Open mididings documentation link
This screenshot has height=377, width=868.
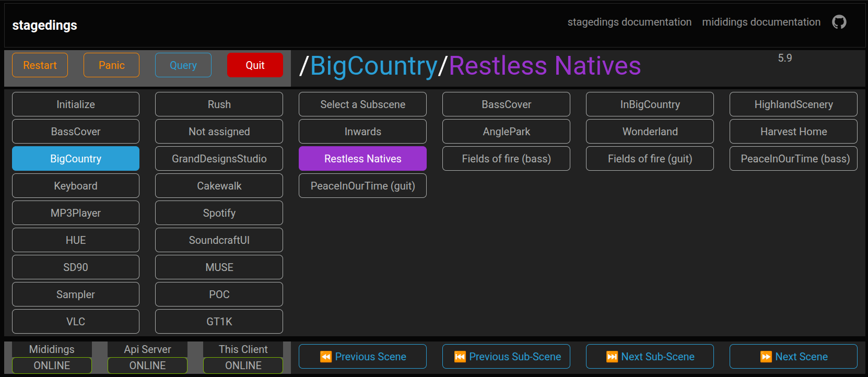[761, 22]
